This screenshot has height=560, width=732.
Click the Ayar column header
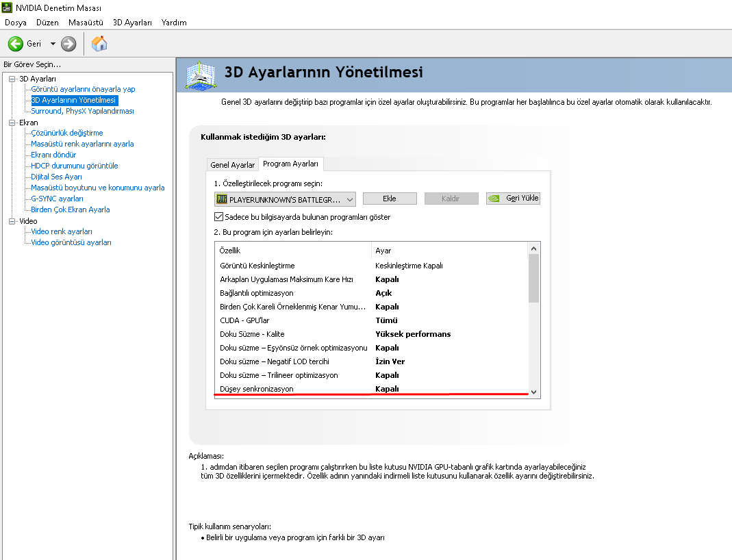pos(450,251)
